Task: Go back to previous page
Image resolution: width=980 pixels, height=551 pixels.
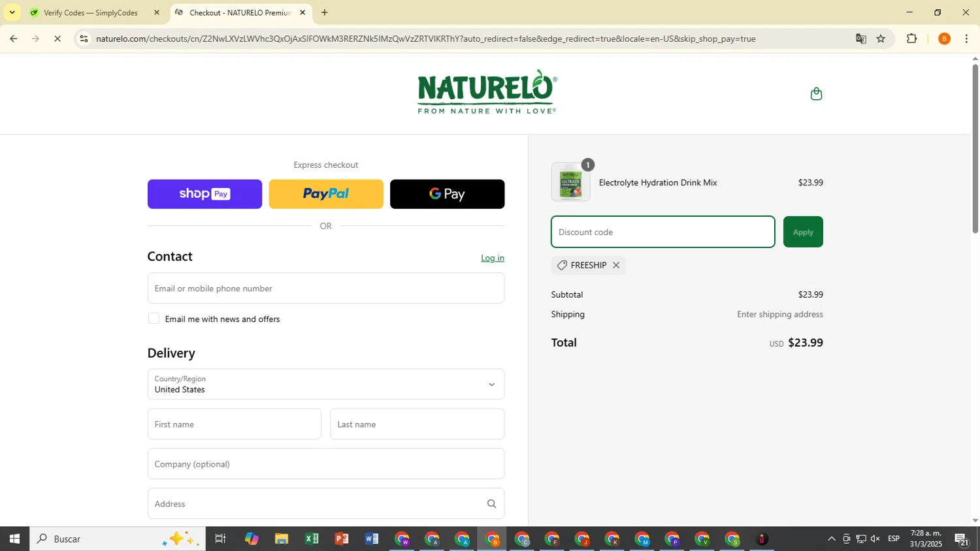Action: pyautogui.click(x=13, y=39)
